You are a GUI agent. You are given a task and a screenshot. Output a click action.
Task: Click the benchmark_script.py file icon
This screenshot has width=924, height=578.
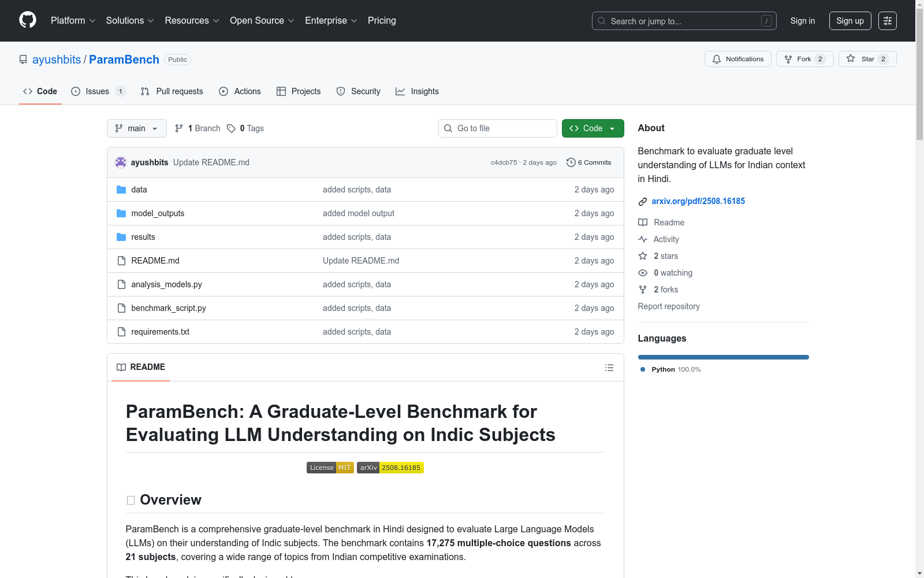(121, 308)
